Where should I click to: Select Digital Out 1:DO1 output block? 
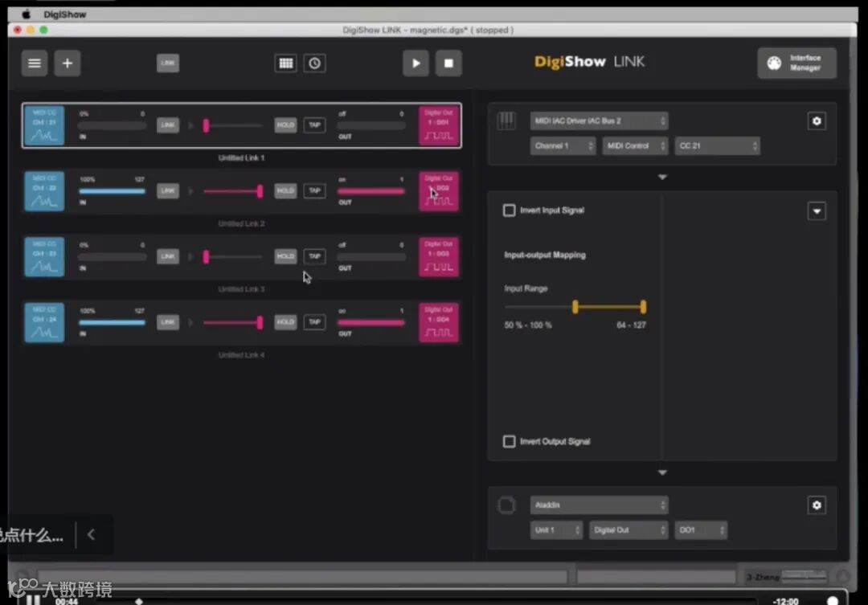tap(439, 125)
